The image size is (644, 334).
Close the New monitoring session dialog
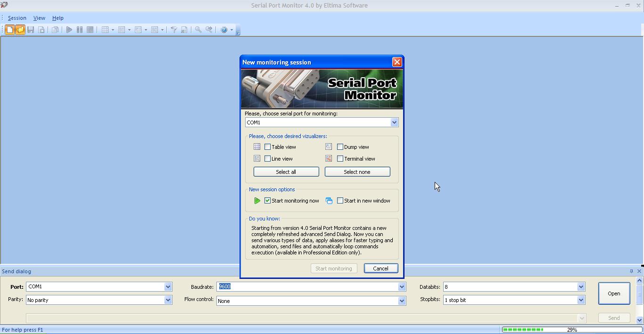pos(397,62)
